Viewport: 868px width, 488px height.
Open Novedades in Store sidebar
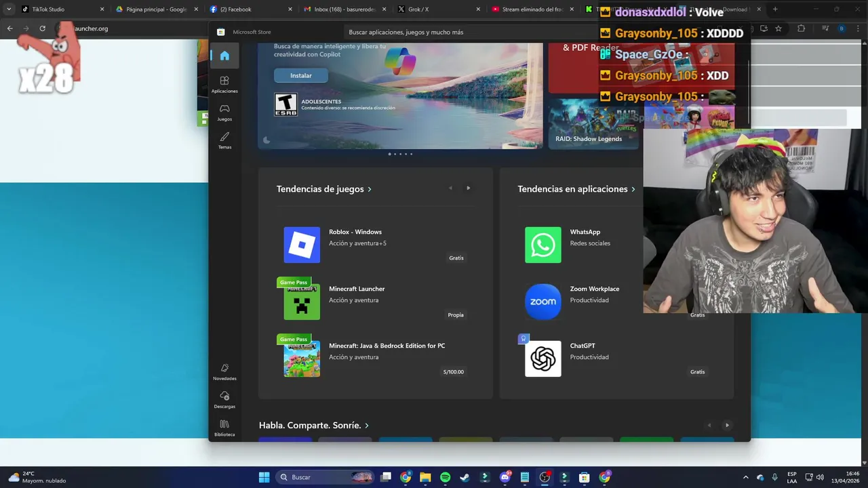224,371
